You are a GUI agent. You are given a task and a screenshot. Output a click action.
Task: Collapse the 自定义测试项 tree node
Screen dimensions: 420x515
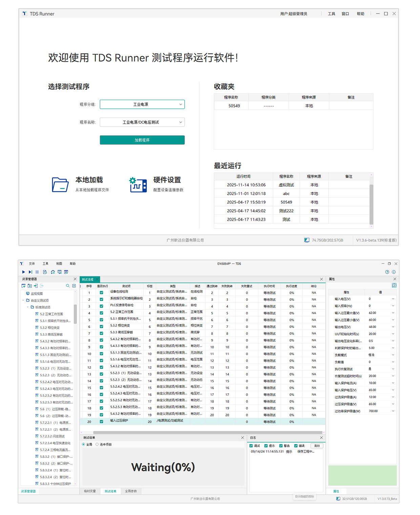point(23,301)
